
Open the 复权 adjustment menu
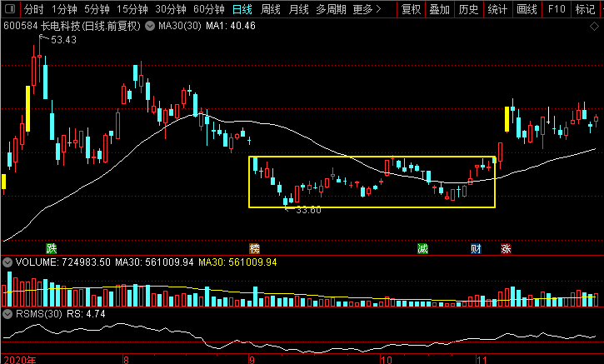tap(411, 9)
